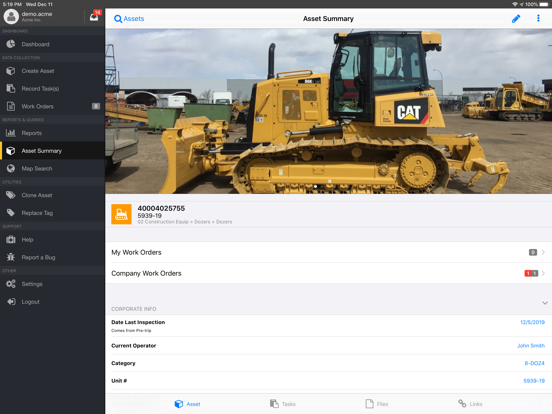
Task: Open Work Orders in sidebar
Action: click(x=52, y=106)
